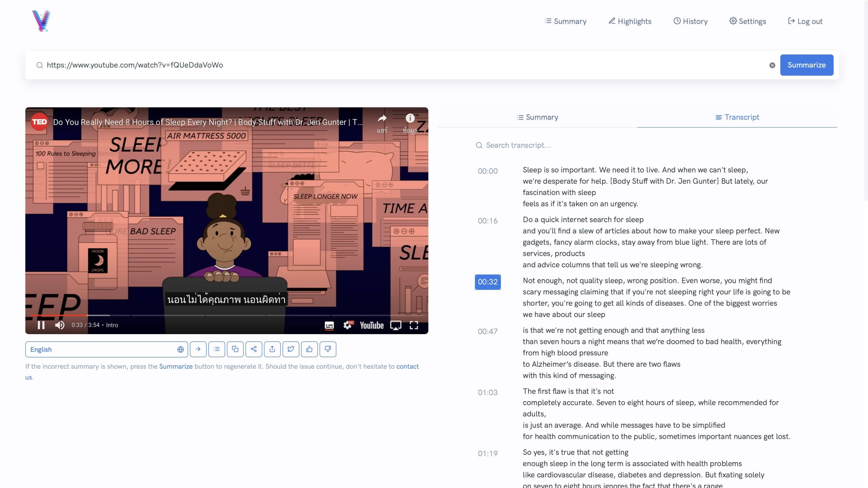The height and width of the screenshot is (488, 868).
Task: Pause the playing video
Action: 41,325
